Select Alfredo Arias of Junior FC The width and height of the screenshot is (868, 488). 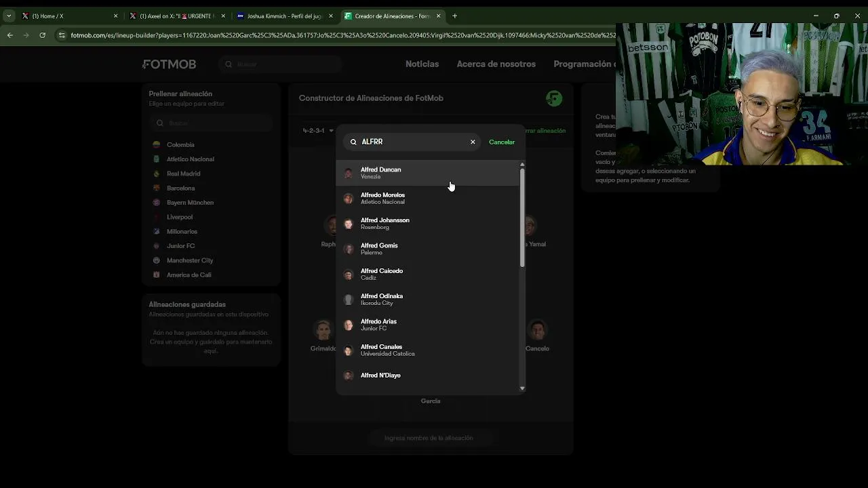tap(427, 325)
